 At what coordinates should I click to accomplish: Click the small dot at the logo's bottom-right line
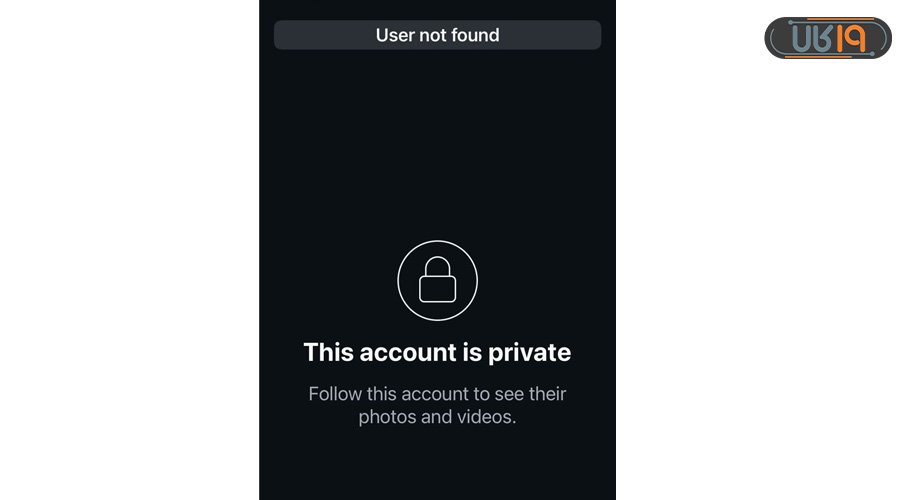point(872,54)
